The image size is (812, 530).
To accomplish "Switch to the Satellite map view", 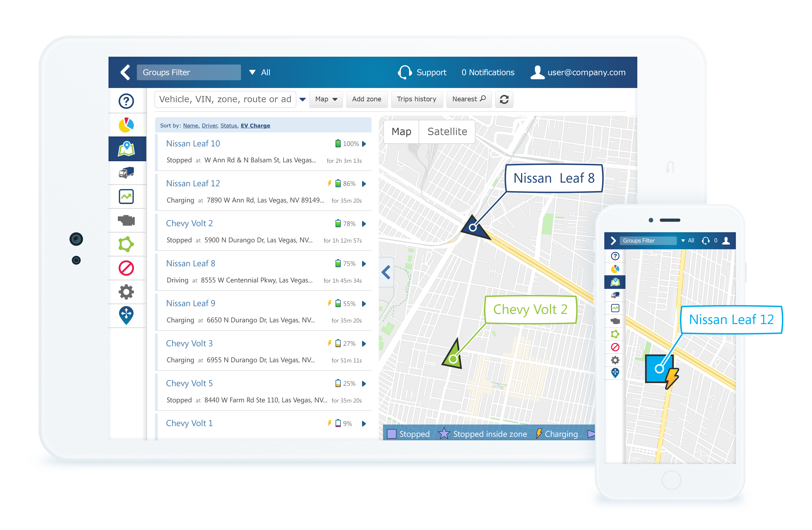I will (447, 132).
